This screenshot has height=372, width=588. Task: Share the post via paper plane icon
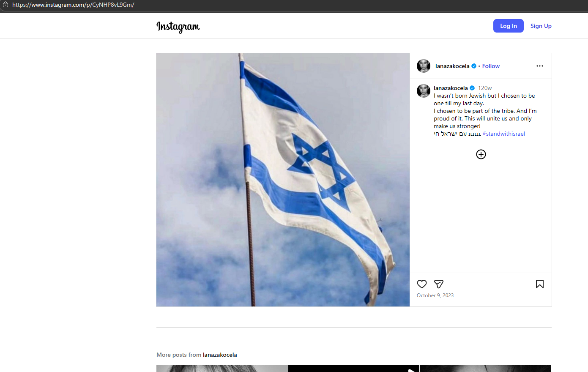(439, 284)
